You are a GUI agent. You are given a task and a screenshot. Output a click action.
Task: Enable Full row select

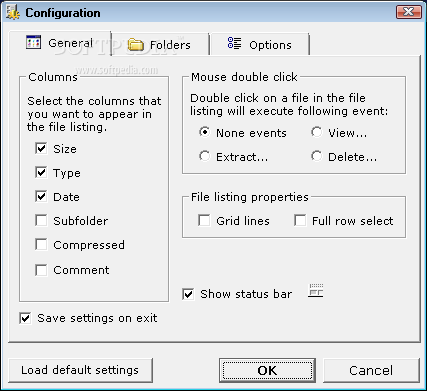pyautogui.click(x=300, y=220)
